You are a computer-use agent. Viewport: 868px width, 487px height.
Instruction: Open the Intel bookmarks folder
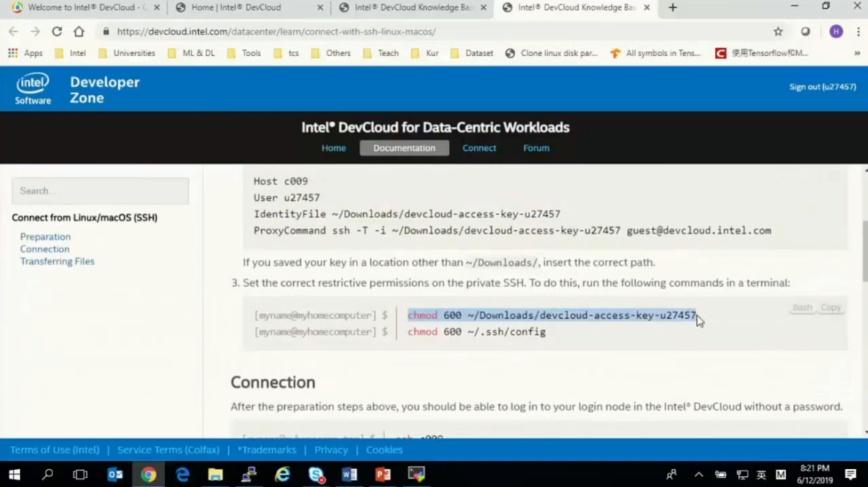click(x=71, y=53)
